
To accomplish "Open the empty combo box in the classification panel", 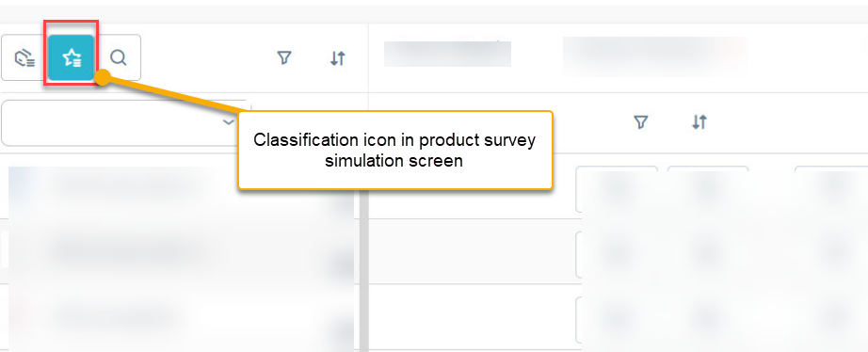I will [x=126, y=123].
